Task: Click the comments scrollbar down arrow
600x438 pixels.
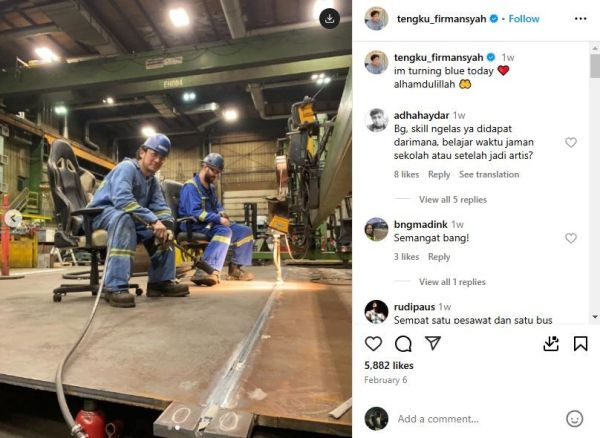Action: pyautogui.click(x=595, y=317)
